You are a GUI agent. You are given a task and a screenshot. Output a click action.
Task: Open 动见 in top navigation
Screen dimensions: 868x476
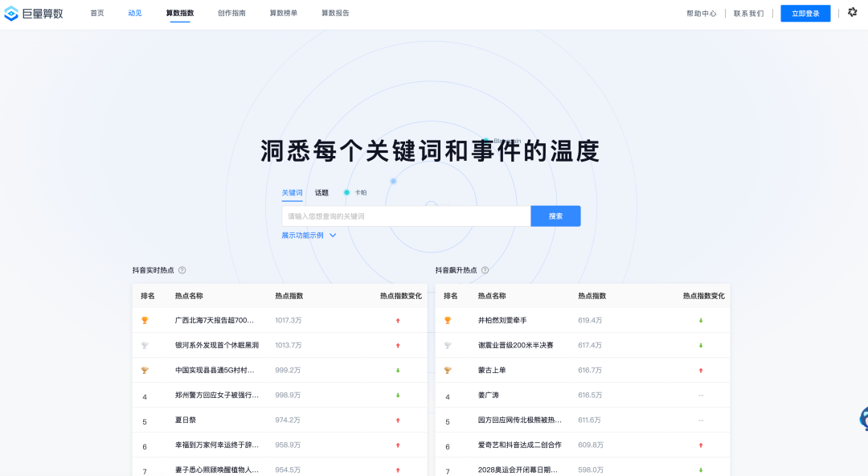tap(135, 14)
